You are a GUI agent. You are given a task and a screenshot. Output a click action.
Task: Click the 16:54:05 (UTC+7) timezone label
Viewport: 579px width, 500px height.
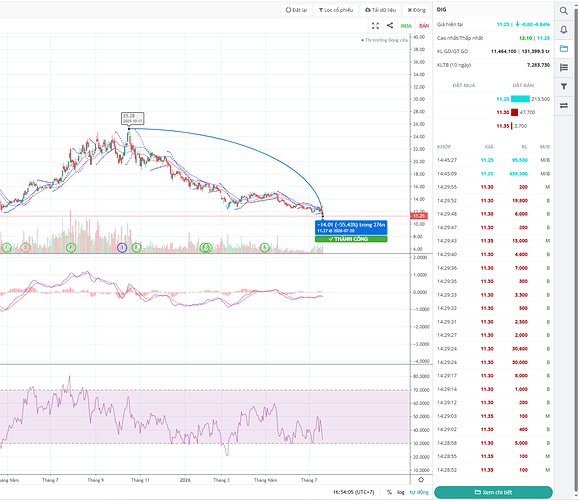coord(353,492)
